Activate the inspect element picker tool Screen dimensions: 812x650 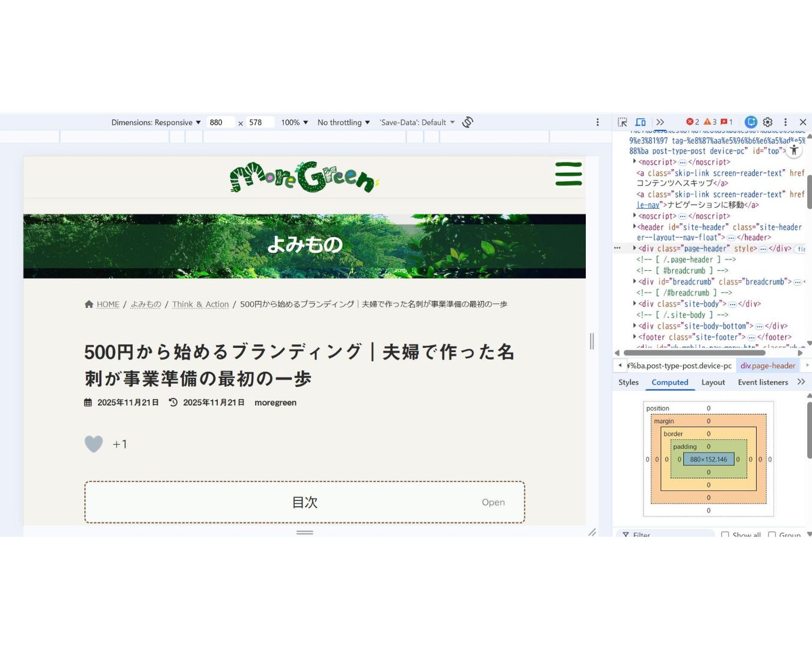tap(623, 122)
